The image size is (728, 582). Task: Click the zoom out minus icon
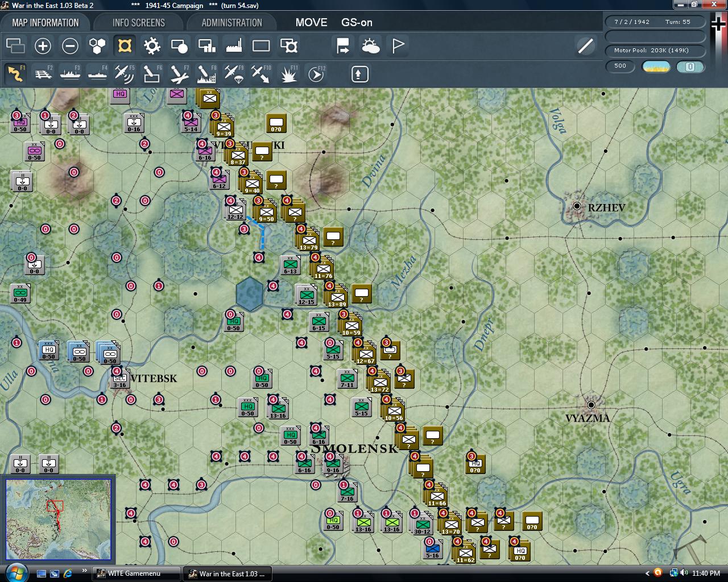[x=70, y=46]
